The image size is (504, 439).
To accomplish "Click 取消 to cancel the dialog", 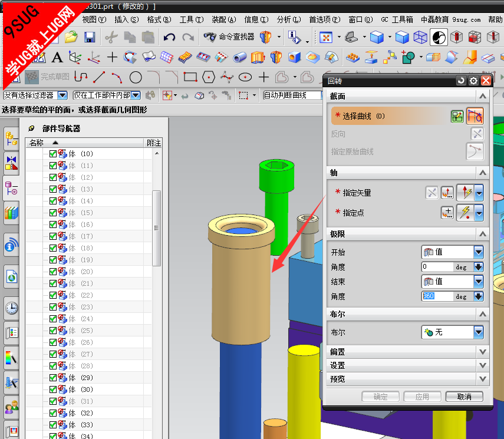I will pyautogui.click(x=464, y=397).
